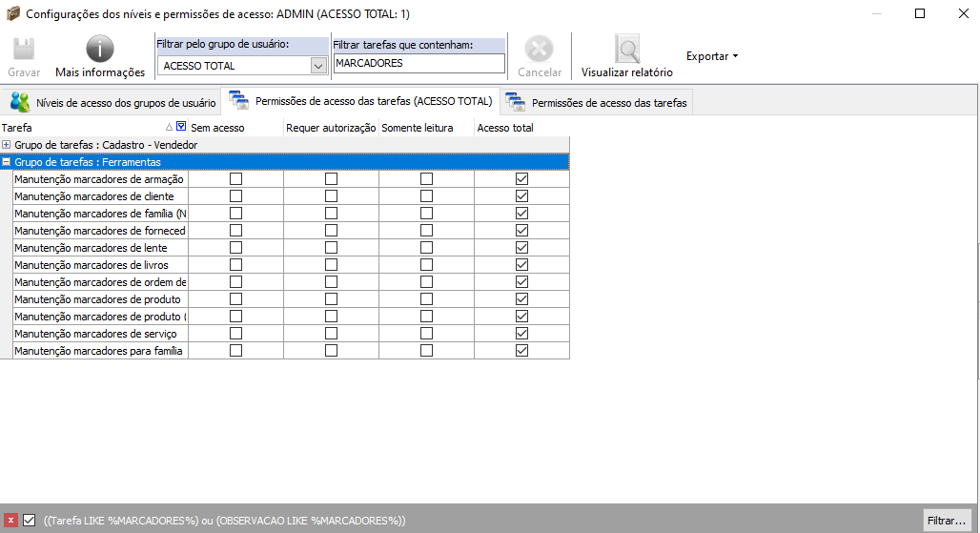
Task: Click the red X filter remove icon
Action: [11, 521]
